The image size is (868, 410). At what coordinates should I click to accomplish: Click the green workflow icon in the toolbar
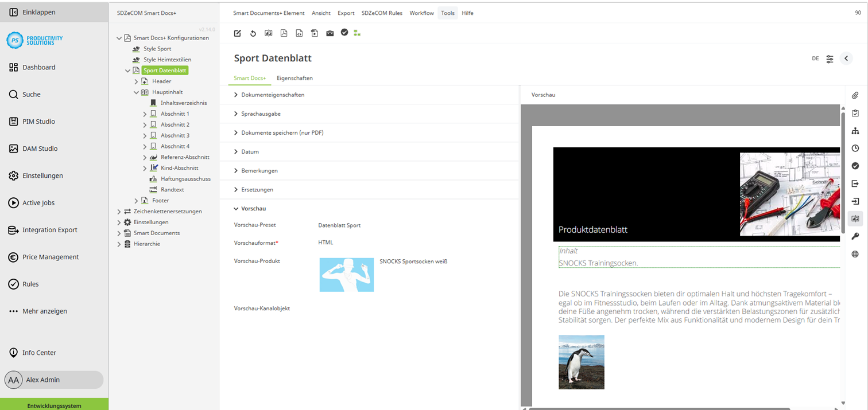[x=356, y=33]
